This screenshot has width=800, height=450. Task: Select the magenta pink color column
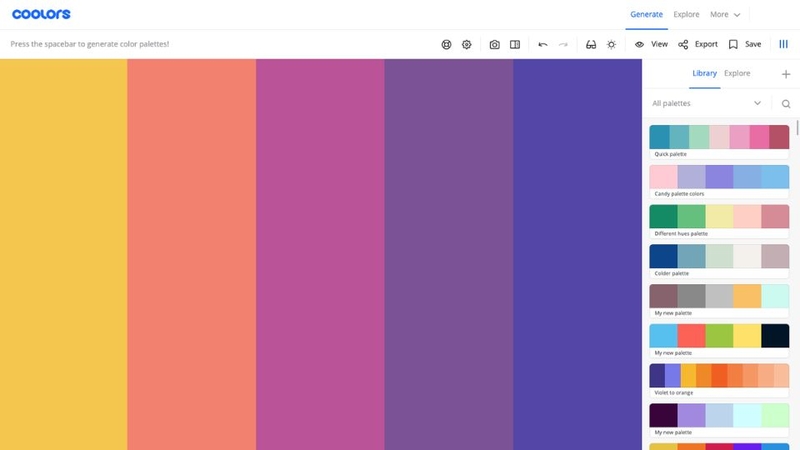point(320,254)
